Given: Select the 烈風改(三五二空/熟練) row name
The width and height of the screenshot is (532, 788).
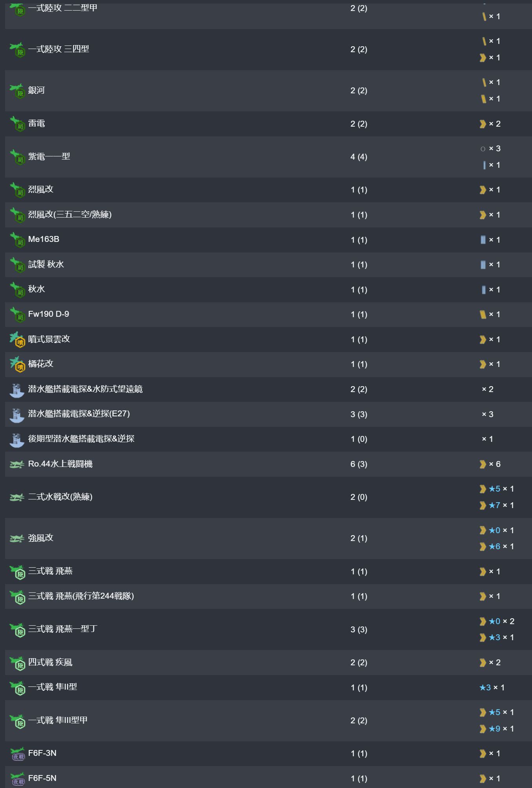Looking at the screenshot, I should pyautogui.click(x=70, y=215).
